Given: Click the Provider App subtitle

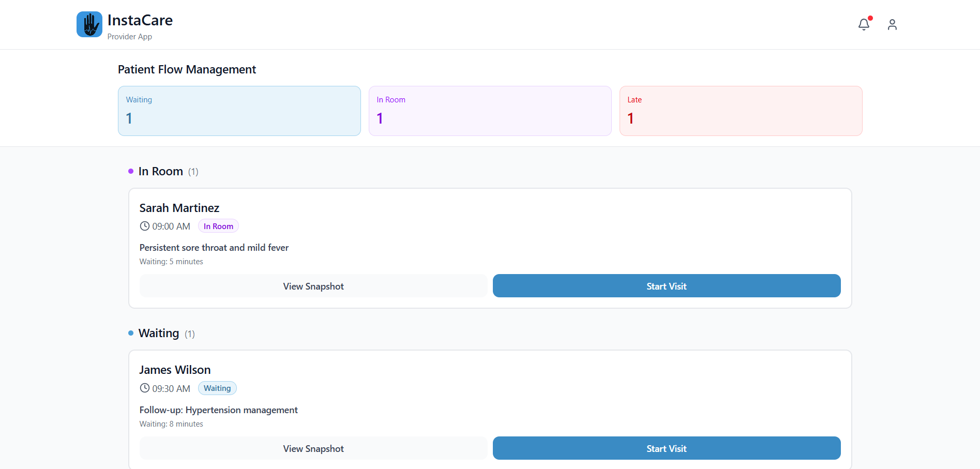Looking at the screenshot, I should pos(130,37).
